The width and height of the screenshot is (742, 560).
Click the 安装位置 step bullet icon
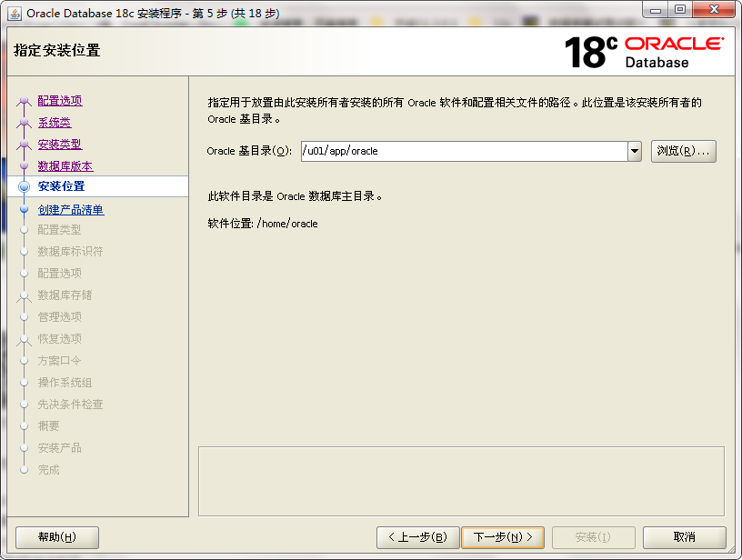point(25,187)
